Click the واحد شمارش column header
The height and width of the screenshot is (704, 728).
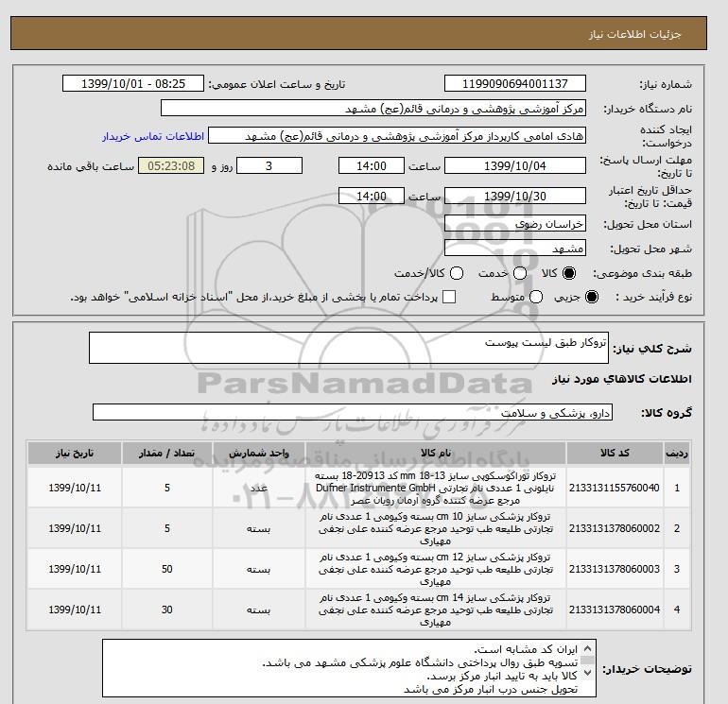(x=259, y=453)
